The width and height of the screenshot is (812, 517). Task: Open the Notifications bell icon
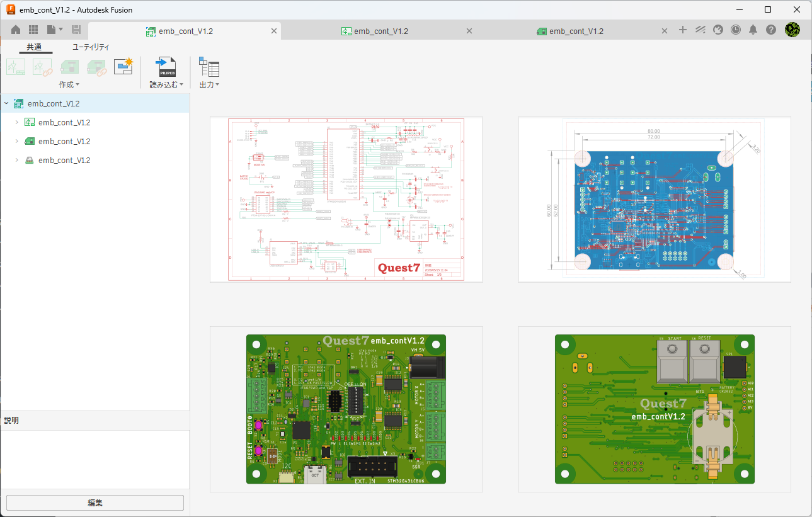[x=753, y=30]
